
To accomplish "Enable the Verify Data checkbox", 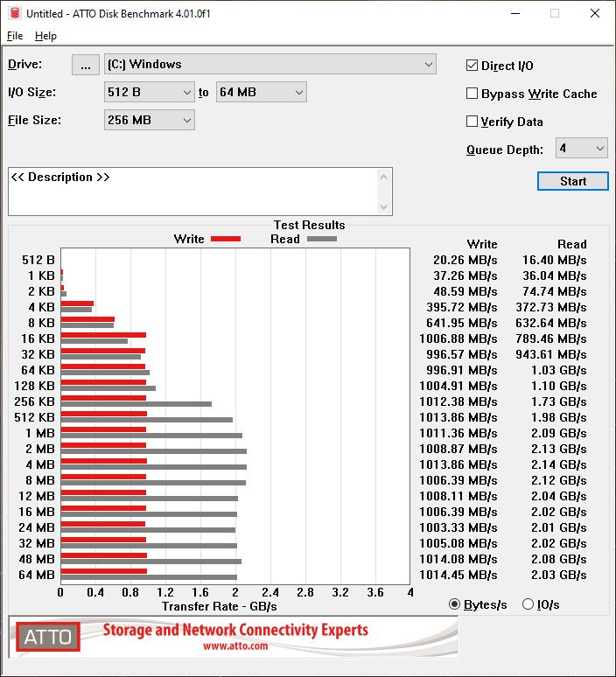I will click(x=472, y=122).
